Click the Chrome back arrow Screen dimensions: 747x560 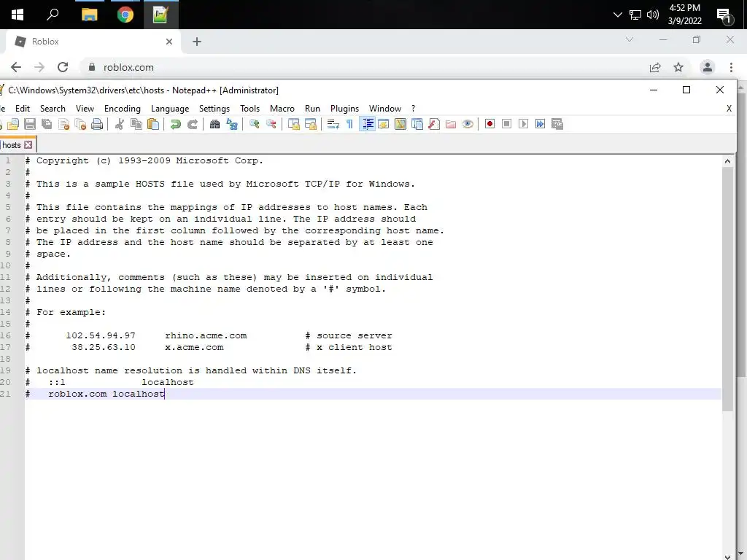[16, 67]
